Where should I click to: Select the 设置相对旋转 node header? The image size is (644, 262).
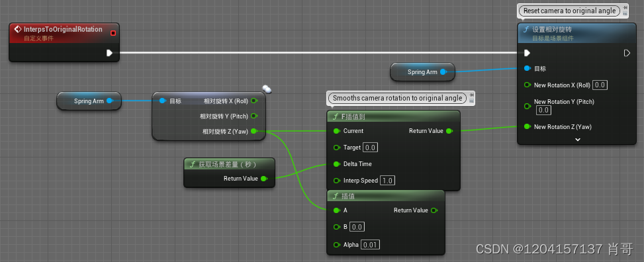[x=577, y=33]
